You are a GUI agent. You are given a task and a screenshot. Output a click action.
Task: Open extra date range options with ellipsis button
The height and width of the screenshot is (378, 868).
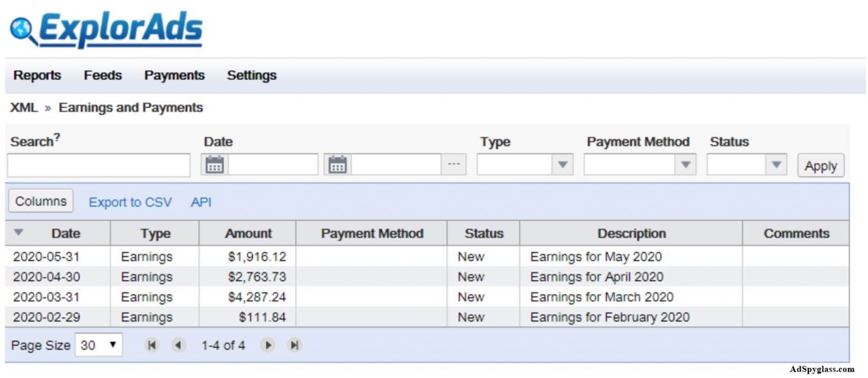[454, 164]
